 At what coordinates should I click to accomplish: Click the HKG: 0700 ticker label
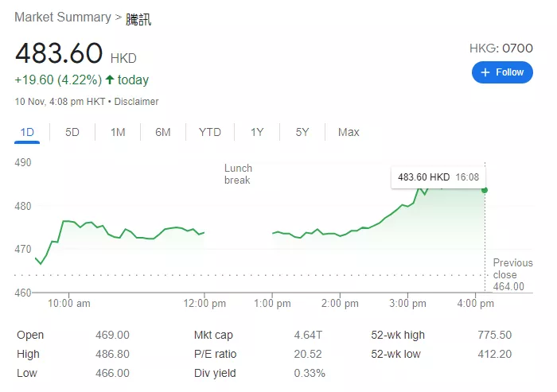pos(501,49)
